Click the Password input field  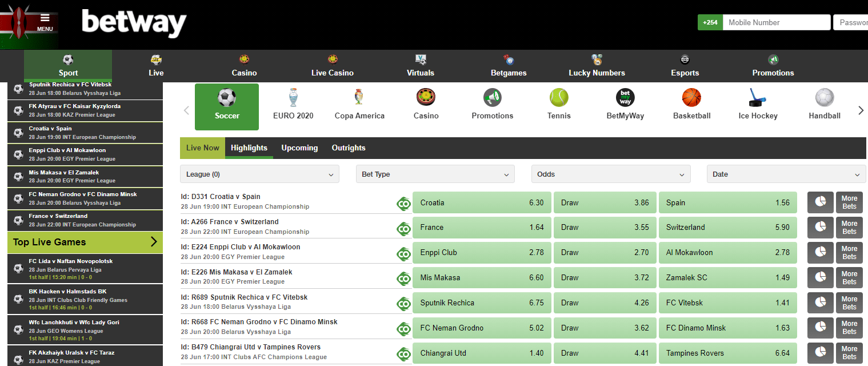coord(850,22)
